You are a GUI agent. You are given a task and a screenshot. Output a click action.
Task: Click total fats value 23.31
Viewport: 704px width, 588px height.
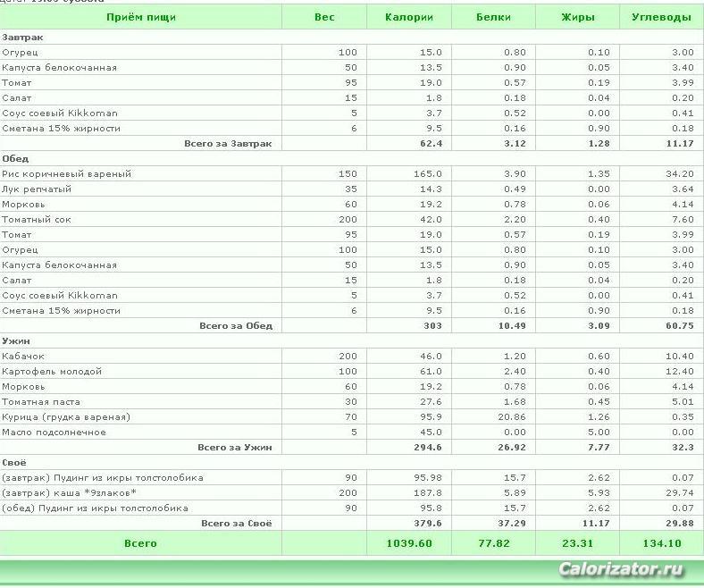(577, 543)
